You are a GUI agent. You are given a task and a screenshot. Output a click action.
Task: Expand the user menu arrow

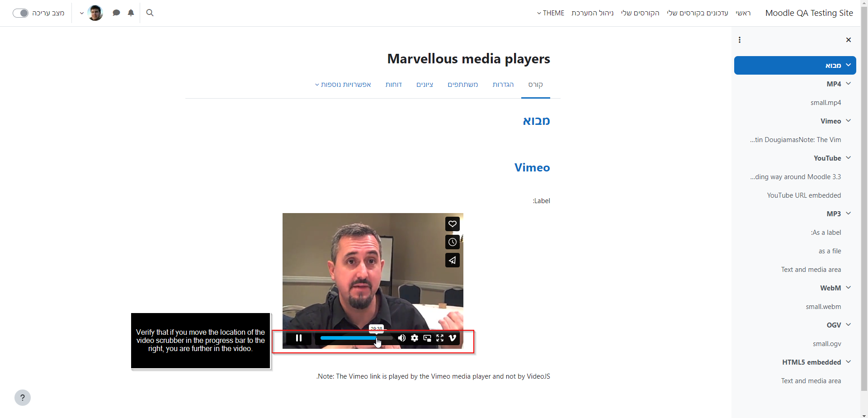pos(81,13)
